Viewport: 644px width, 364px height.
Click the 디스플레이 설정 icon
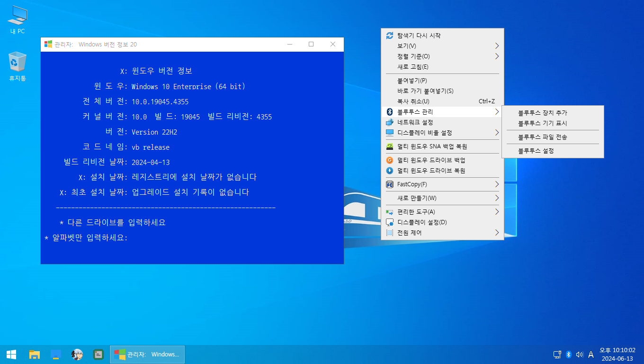click(390, 222)
